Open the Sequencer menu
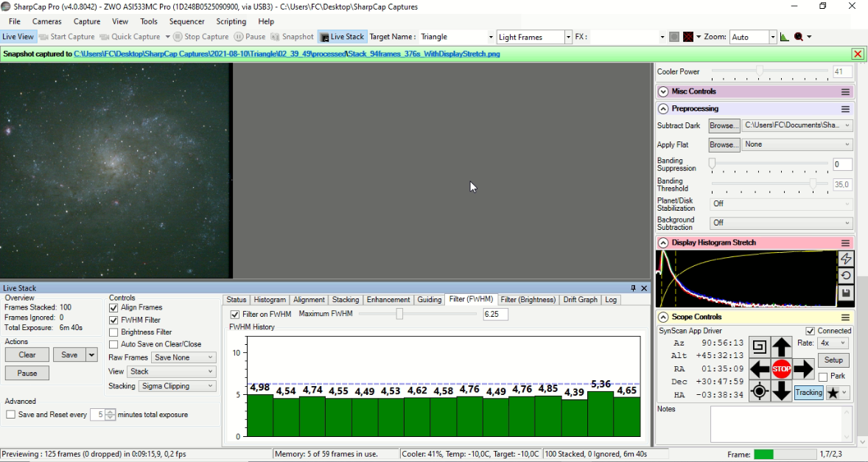 [x=186, y=21]
